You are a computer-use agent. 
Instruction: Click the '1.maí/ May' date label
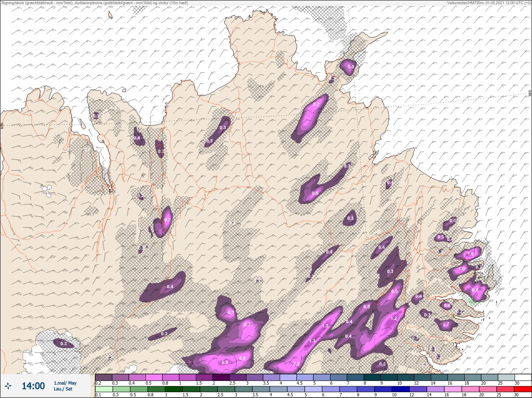pyautogui.click(x=65, y=383)
